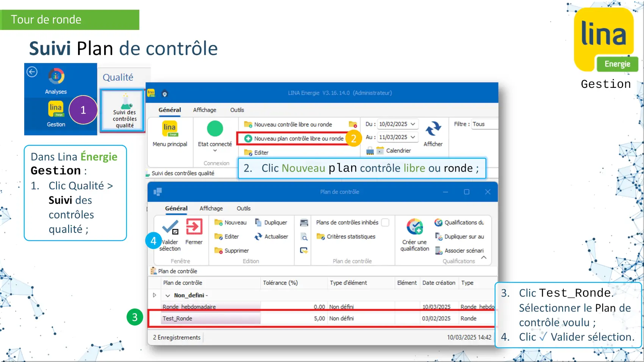Click Editer in the LINA Energie ribbon

click(x=256, y=153)
